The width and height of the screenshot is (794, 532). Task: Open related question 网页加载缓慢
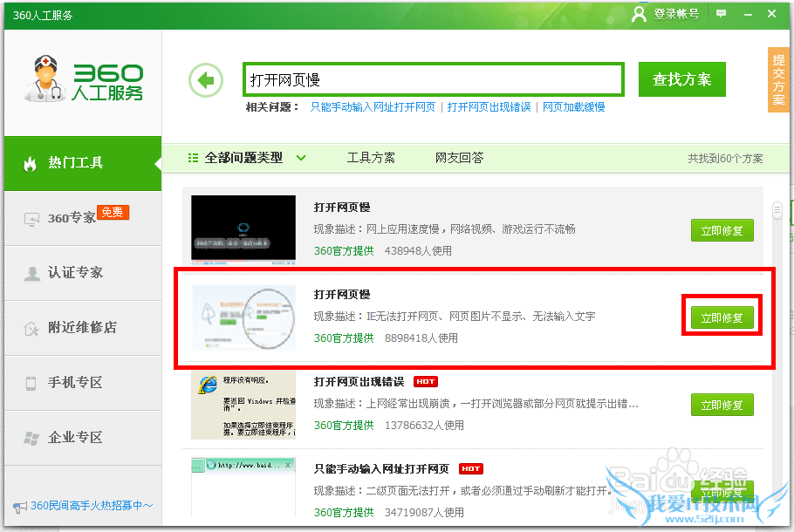[x=574, y=107]
